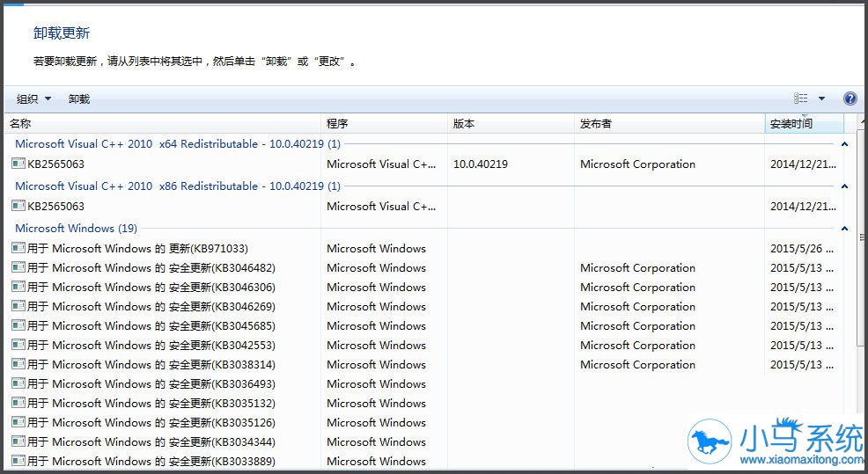Open the help question mark icon

tap(850, 98)
